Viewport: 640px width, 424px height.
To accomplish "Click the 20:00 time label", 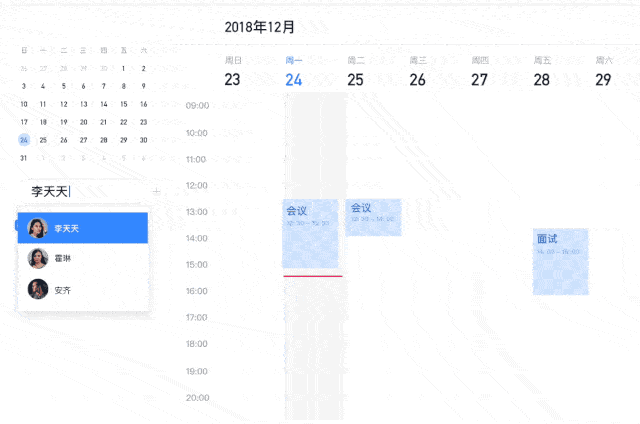I will click(x=198, y=398).
